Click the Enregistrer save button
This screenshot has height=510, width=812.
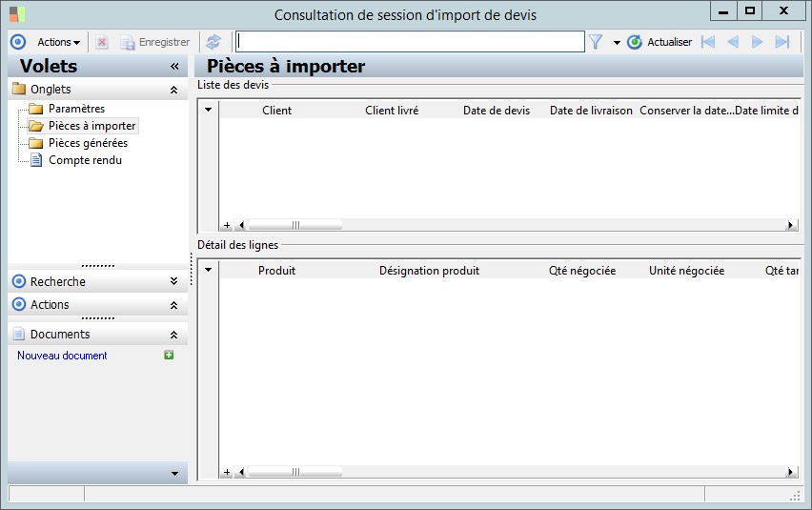[155, 42]
